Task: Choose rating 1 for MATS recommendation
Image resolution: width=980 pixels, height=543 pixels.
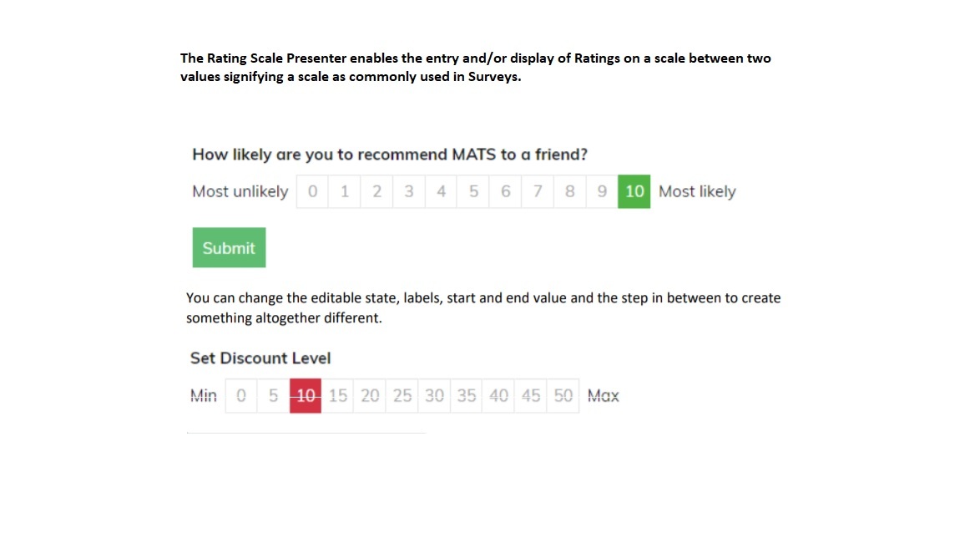Action: [345, 191]
